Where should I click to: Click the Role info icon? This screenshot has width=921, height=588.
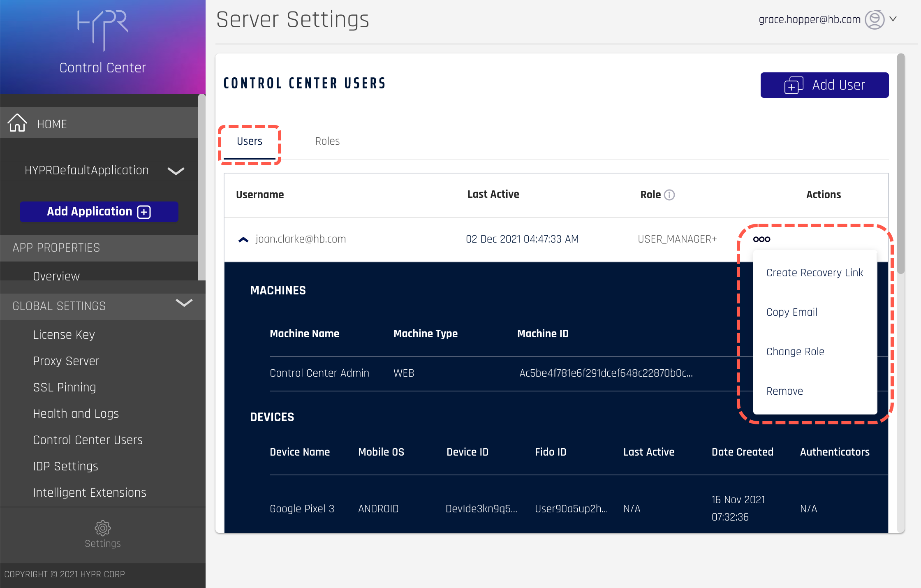tap(669, 195)
